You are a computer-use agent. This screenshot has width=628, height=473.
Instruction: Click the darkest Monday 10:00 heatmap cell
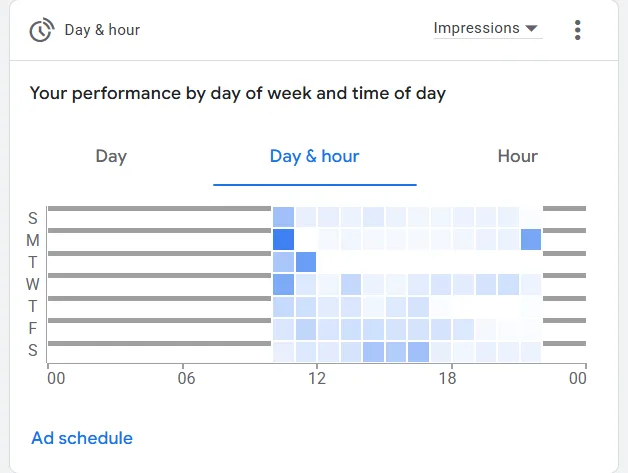pos(283,240)
